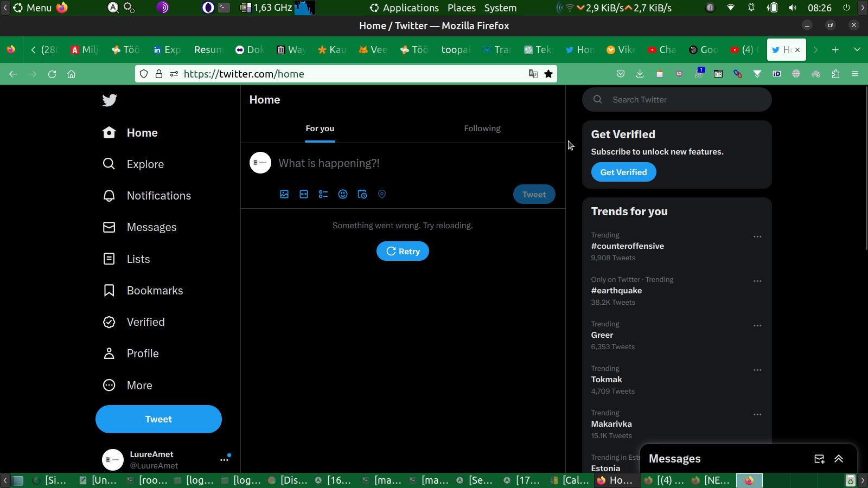Open tracking protection shield panel
868x488 pixels.
[x=144, y=74]
